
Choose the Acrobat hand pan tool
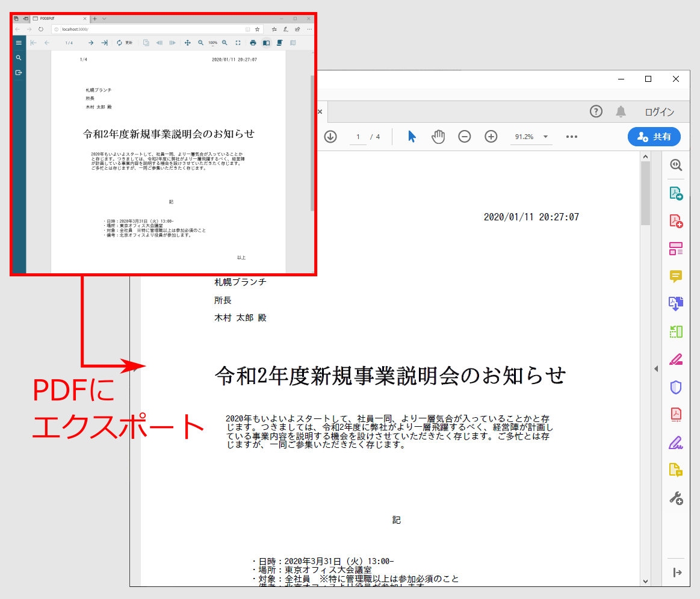tap(438, 137)
